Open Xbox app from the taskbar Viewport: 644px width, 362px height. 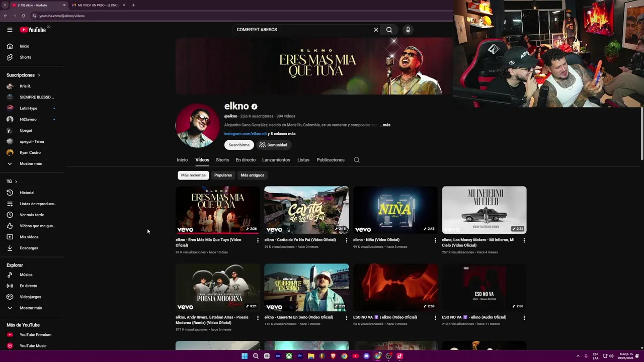[x=289, y=356]
